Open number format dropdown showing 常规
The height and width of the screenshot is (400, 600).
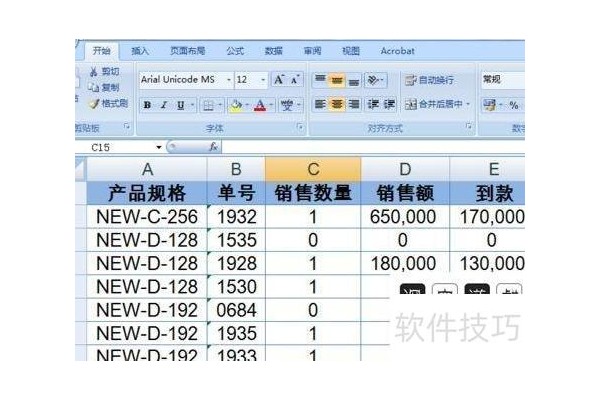coord(502,80)
